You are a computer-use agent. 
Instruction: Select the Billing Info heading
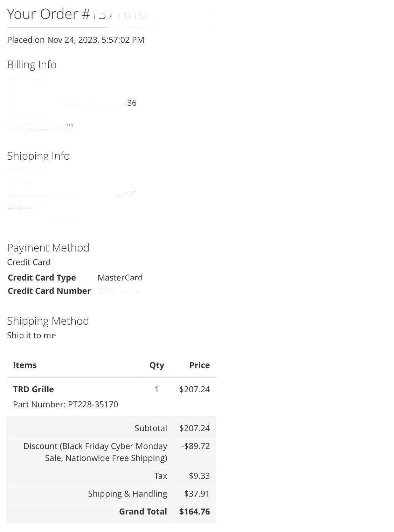tap(32, 64)
